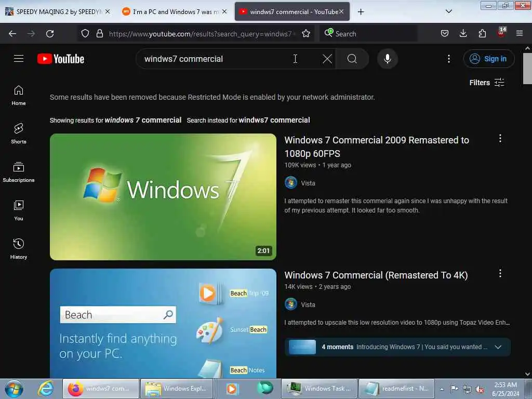
Task: Open Vista channel avatar of the 2009 remaster
Action: 291,183
